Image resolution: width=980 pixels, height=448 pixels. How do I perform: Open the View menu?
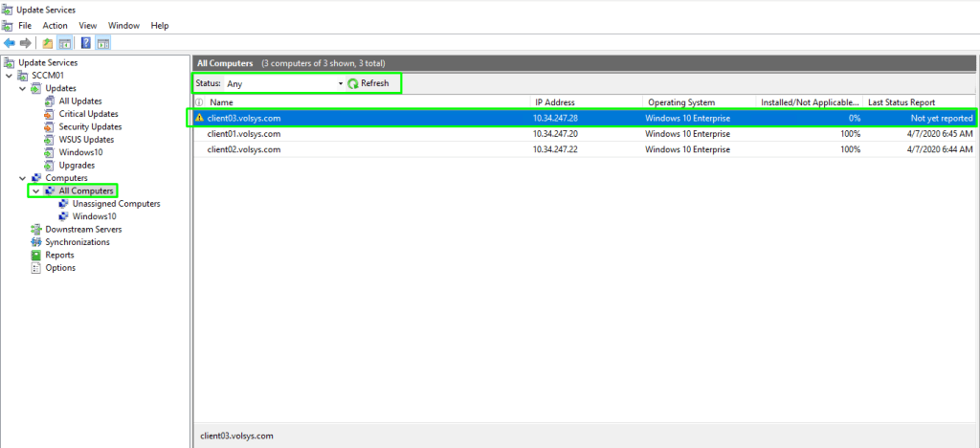[x=88, y=25]
